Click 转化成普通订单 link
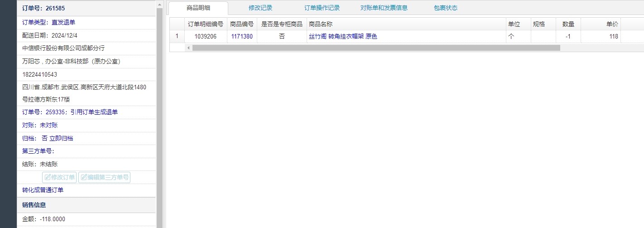 (x=43, y=190)
